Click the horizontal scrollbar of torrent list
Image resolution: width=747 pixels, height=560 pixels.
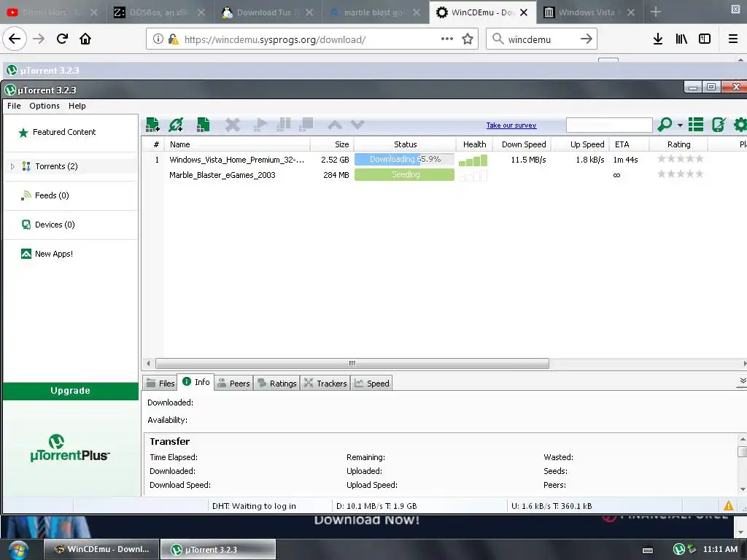tap(352, 363)
